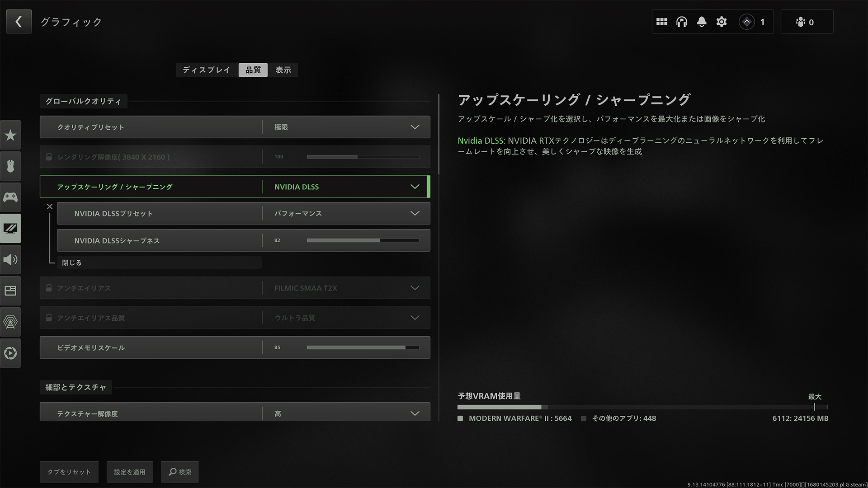Image resolution: width=868 pixels, height=488 pixels.
Task: Click the 細部とテクスチャ section header
Action: (76, 387)
